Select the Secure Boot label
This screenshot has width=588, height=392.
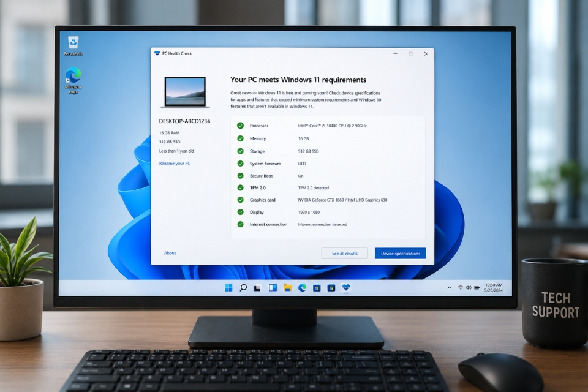(x=261, y=176)
